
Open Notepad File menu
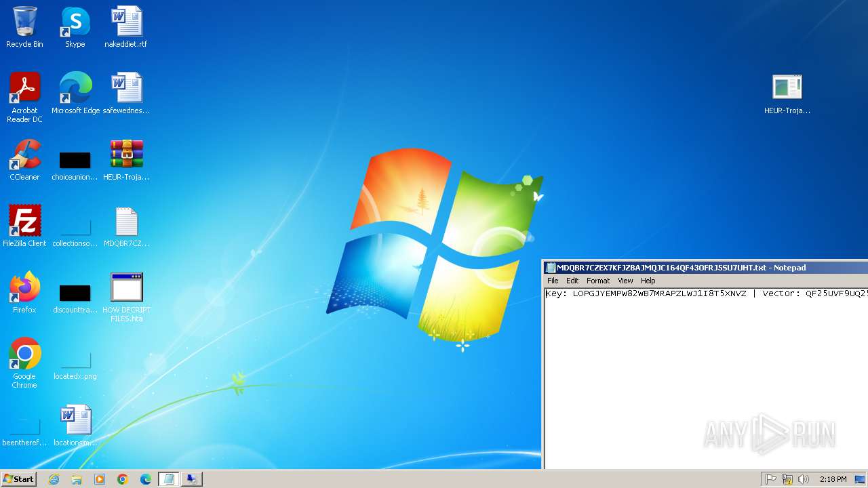pyautogui.click(x=553, y=281)
